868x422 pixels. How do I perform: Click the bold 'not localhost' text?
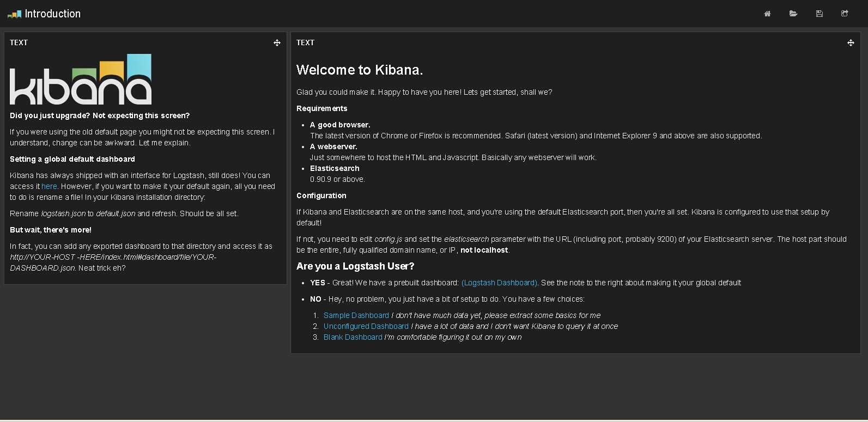point(484,250)
